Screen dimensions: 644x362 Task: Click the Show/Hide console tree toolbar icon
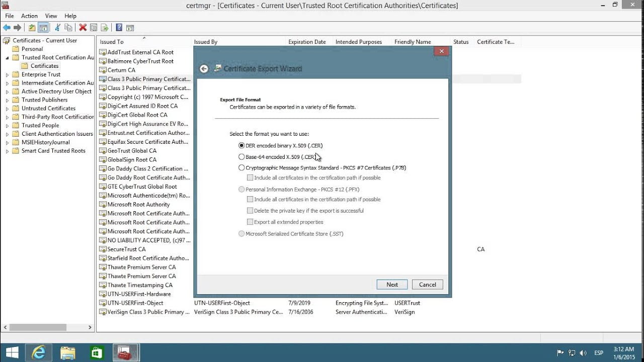43,27
